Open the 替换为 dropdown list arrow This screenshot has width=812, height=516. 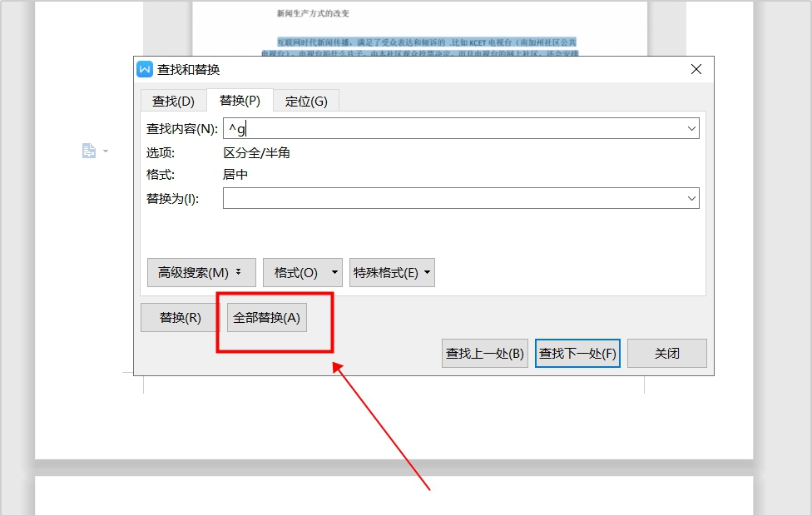coord(691,199)
